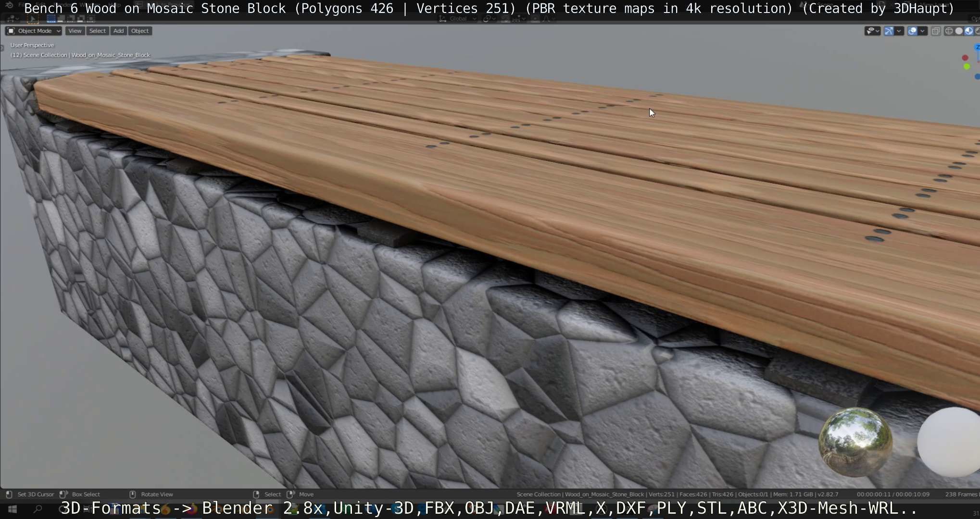
Task: Click the Move hint in status bar
Action: click(301, 494)
